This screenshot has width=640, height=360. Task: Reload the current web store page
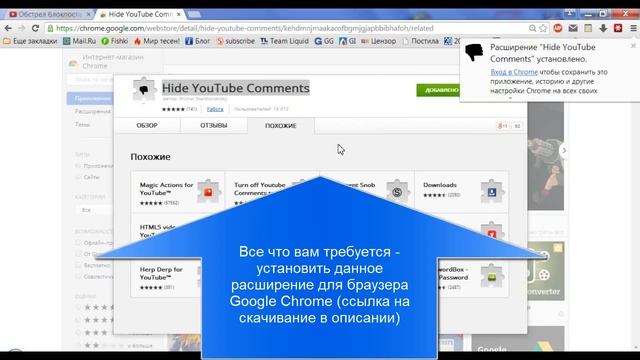(36, 28)
